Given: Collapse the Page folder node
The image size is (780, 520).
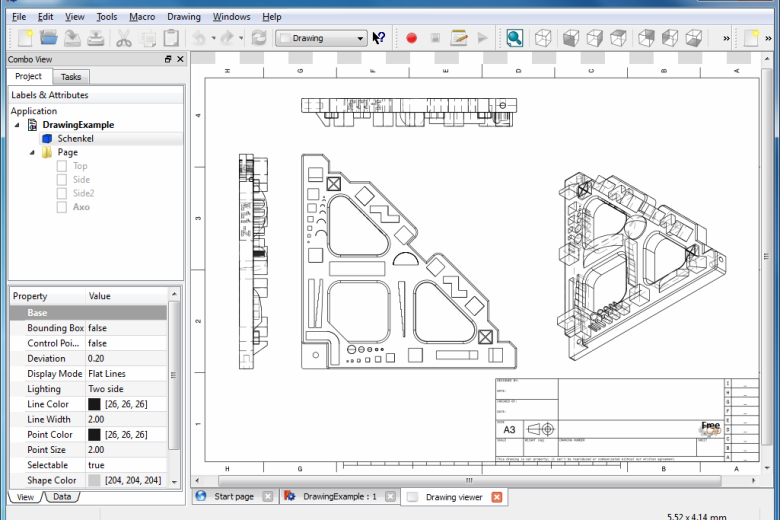Looking at the screenshot, I should 32,152.
